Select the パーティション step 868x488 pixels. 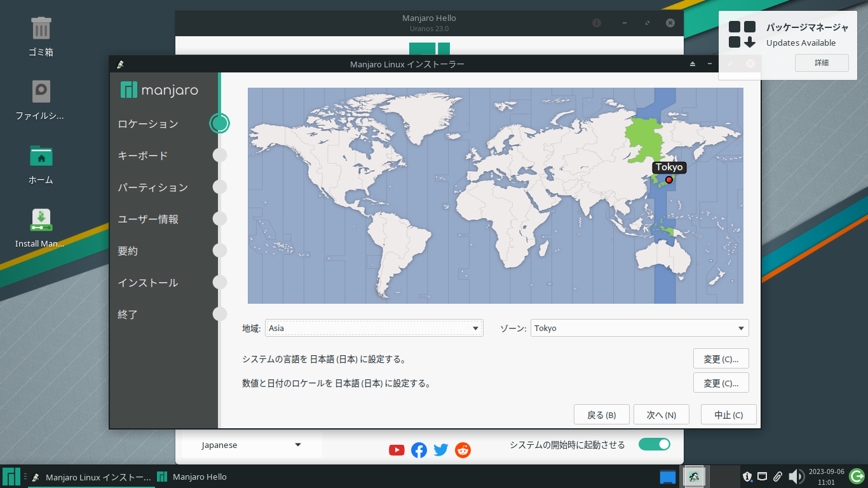click(153, 187)
